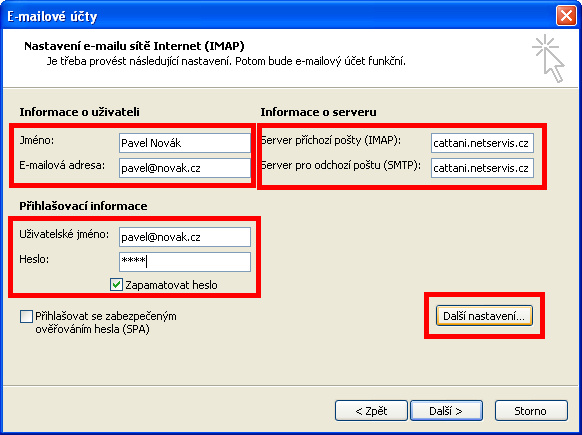Viewport: 582px width, 435px height.
Task: Click the Přihlašovací informace section heading
Action: [x=83, y=206]
